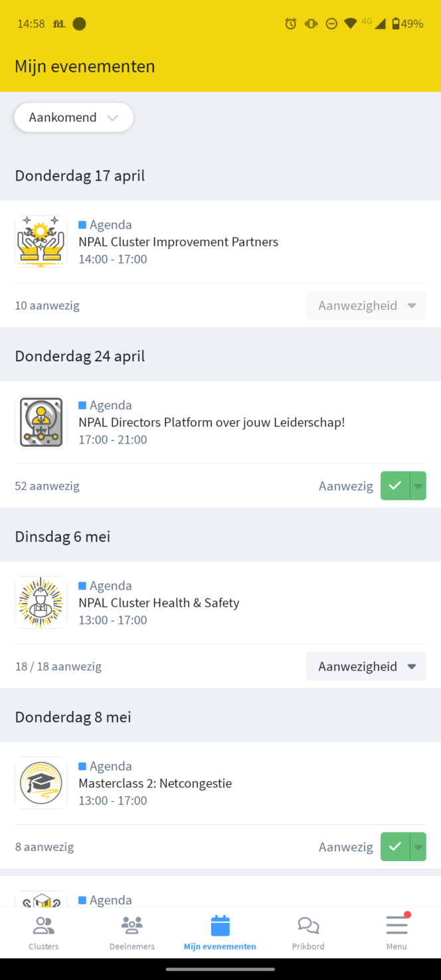The image size is (441, 980).
Task: Open NPAL Cluster Improvement Partners event
Action: tap(178, 242)
